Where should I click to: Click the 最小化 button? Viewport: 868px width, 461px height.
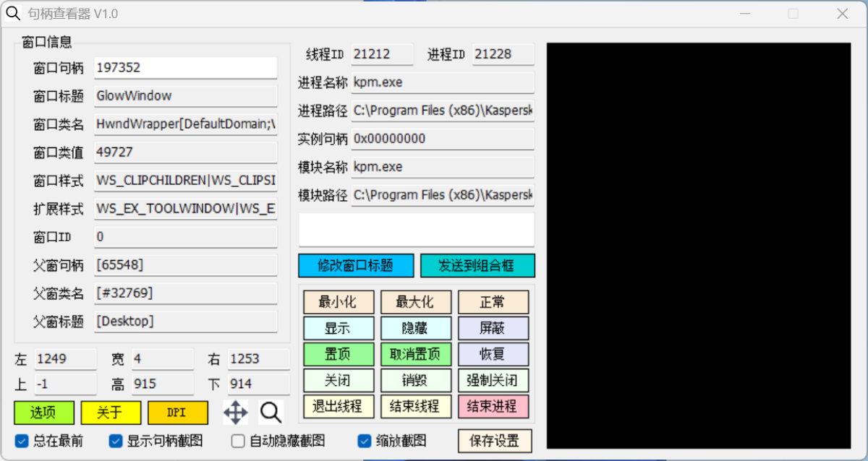coord(338,301)
